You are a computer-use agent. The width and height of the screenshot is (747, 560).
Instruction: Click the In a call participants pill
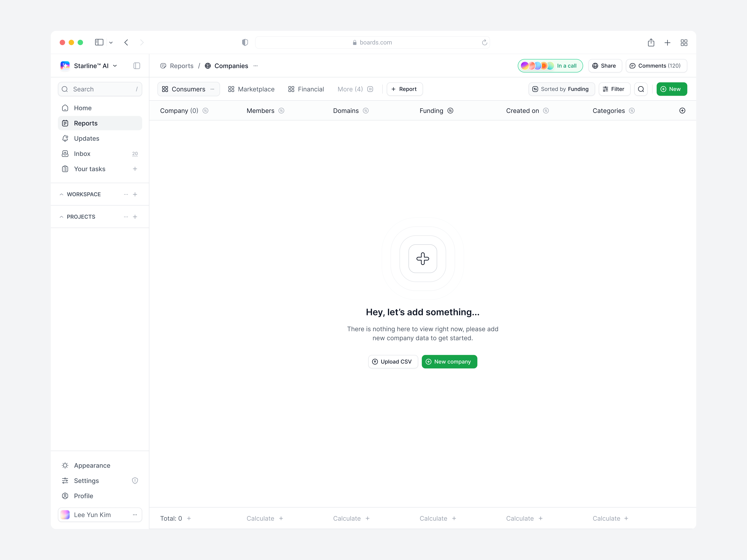point(550,65)
